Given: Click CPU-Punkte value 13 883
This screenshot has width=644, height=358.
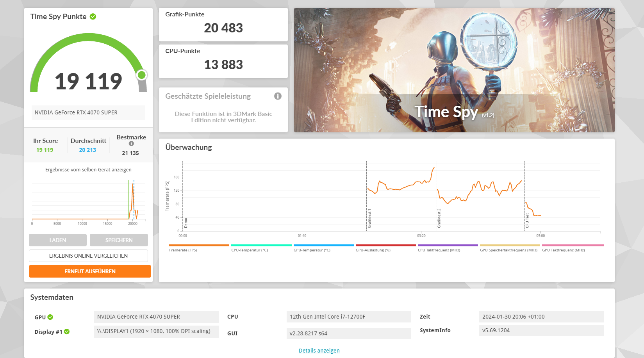Looking at the screenshot, I should (223, 65).
